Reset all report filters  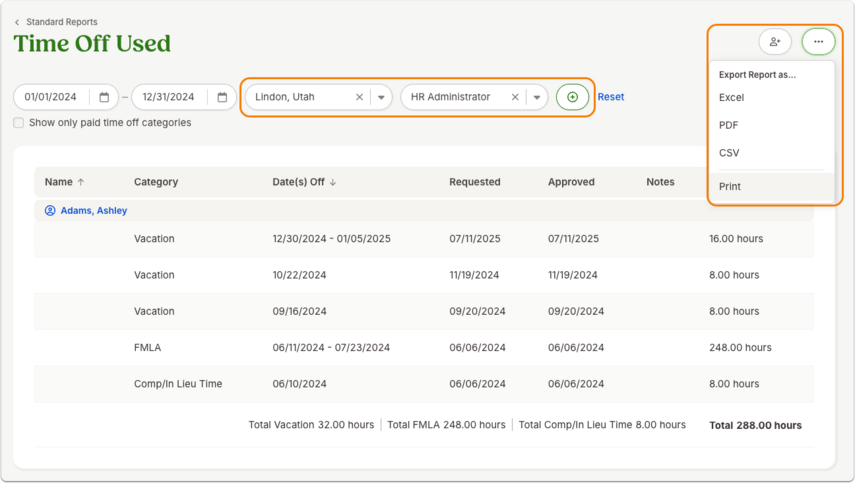pos(611,97)
